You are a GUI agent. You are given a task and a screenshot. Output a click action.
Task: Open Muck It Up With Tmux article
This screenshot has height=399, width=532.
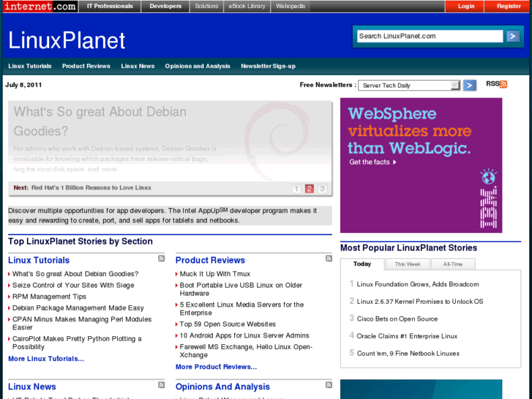click(x=214, y=274)
